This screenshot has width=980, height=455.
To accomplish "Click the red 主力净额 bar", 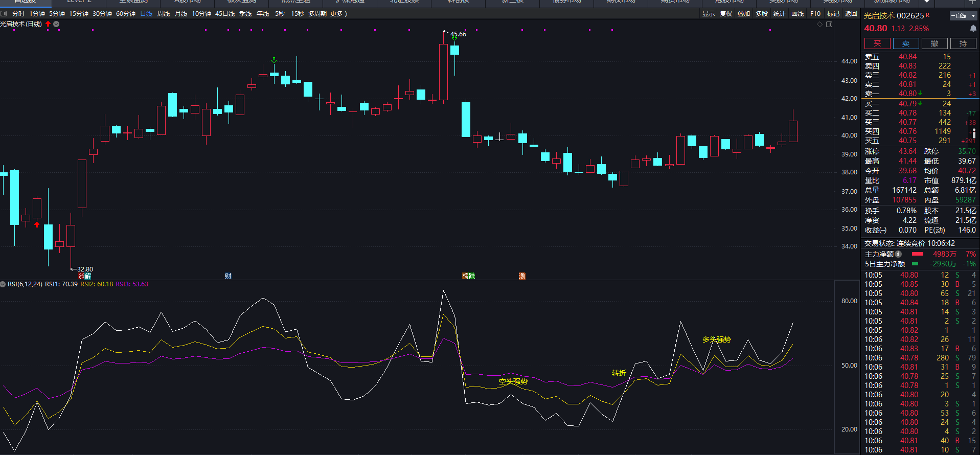I will tap(918, 254).
